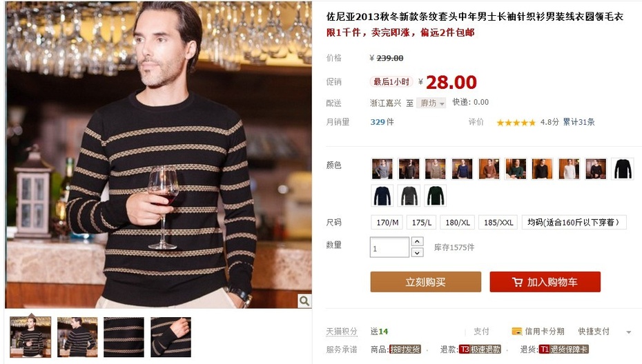Viewport: 642px width, 364px height.
Task: Select the plain black sweater color swatch
Action: 623,169
